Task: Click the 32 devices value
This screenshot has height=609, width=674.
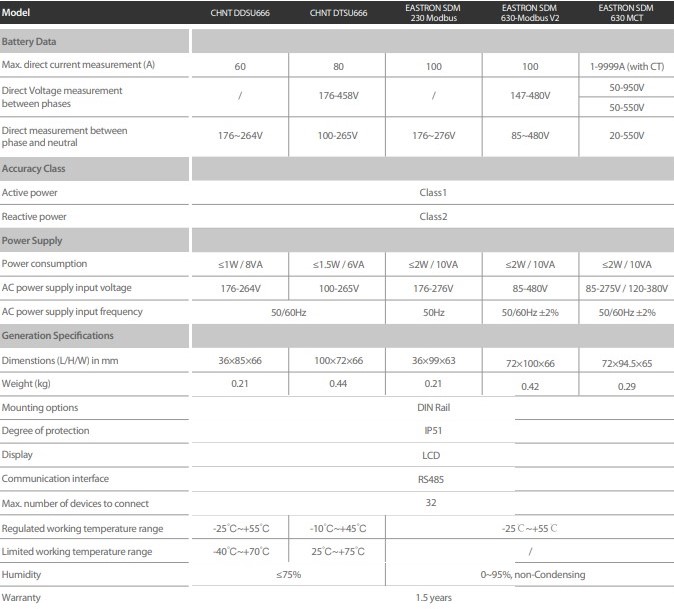Action: [431, 503]
